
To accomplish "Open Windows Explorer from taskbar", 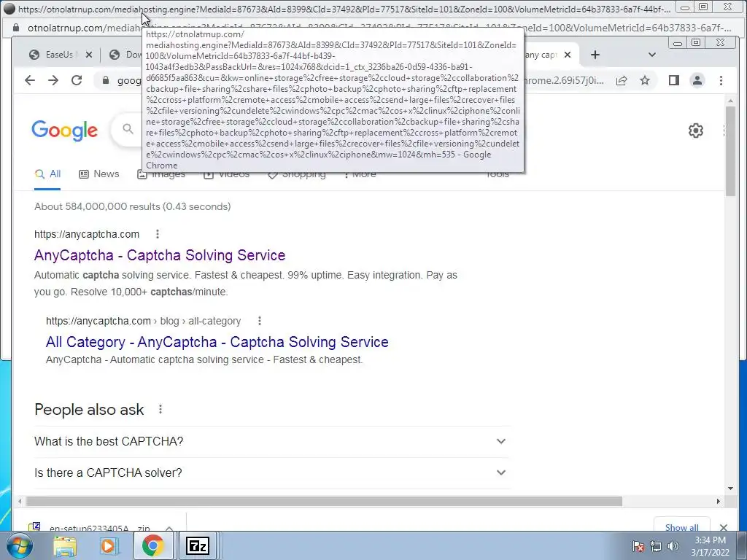I will [65, 545].
